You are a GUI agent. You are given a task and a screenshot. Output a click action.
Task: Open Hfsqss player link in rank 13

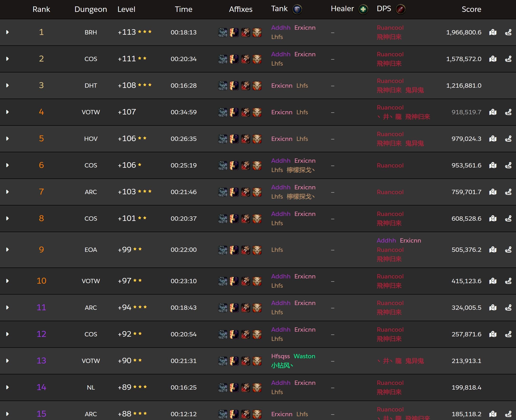click(280, 356)
